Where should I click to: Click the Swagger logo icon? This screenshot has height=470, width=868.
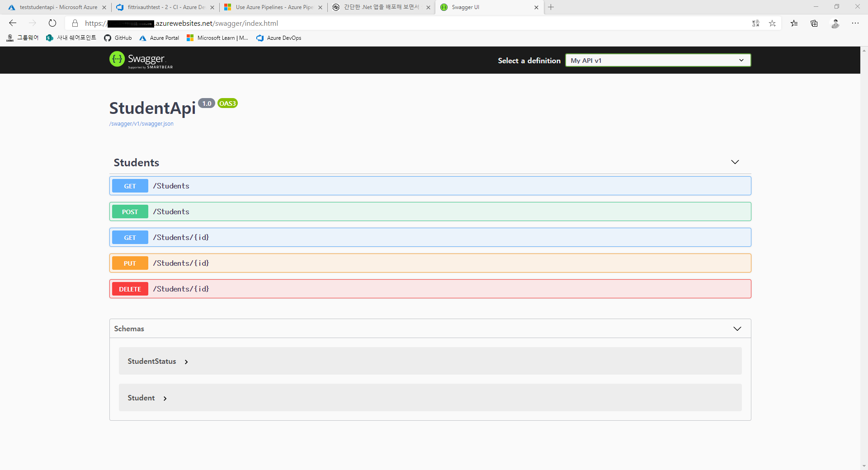point(117,59)
